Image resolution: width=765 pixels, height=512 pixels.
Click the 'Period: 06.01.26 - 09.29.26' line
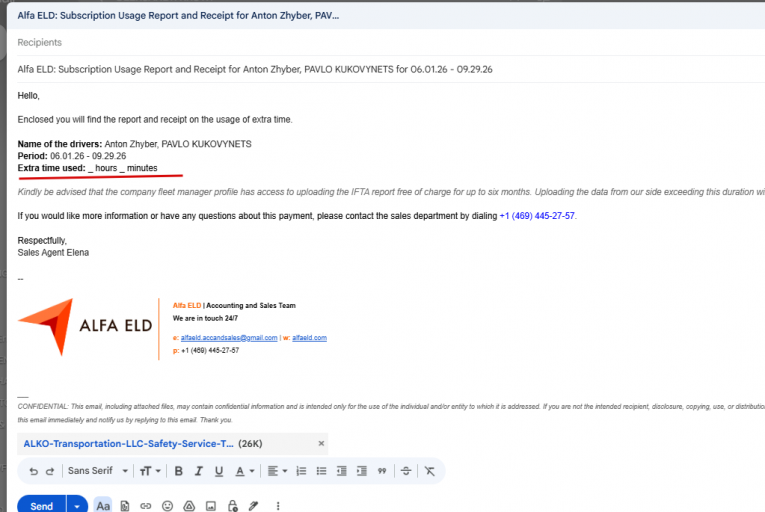click(72, 156)
